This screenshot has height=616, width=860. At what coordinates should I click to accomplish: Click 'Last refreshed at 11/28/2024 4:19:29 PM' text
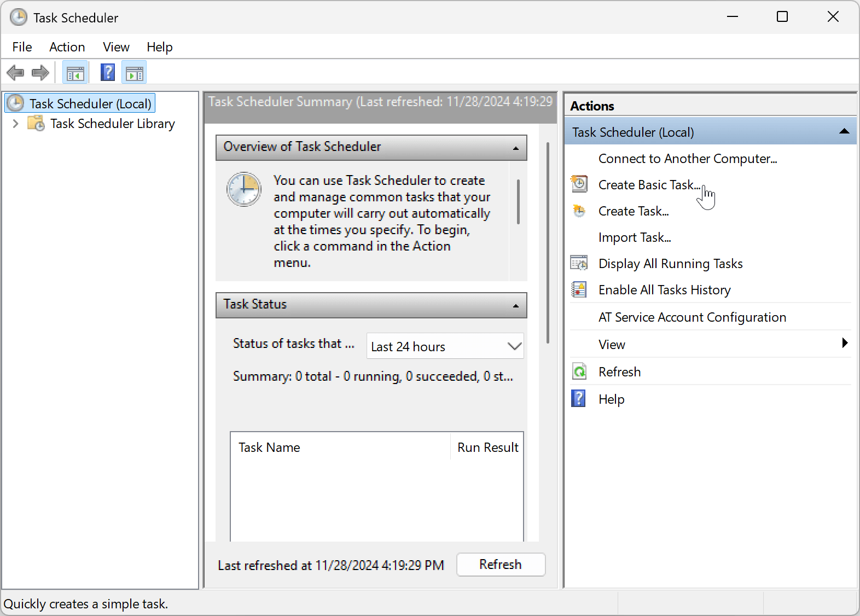[331, 565]
